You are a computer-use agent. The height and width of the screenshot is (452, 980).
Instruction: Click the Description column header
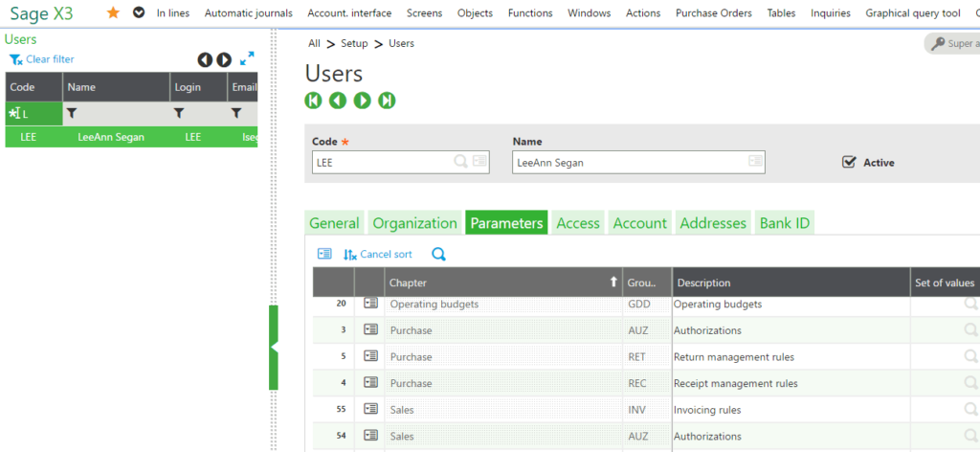tap(791, 282)
